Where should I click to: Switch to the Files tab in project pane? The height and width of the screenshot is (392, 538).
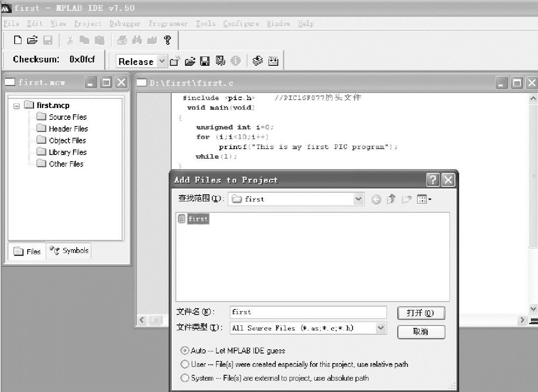[x=27, y=251]
